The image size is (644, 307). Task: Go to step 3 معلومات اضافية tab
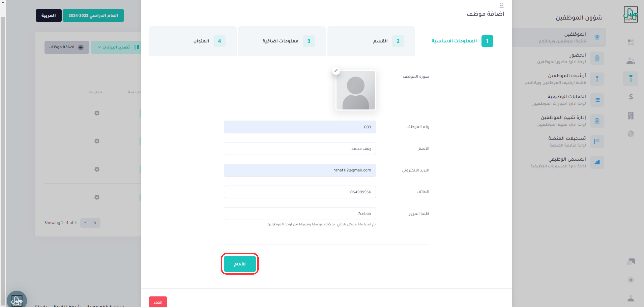pyautogui.click(x=282, y=41)
